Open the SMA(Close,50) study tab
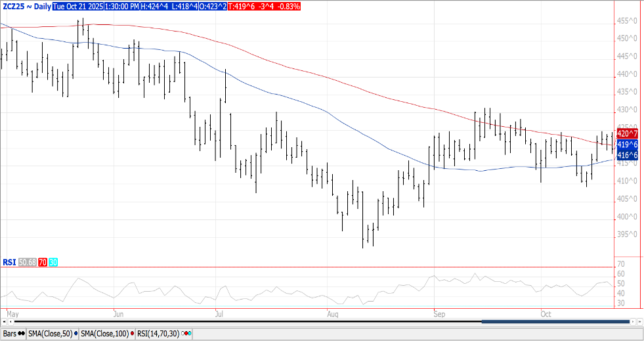The image size is (644, 341). click(x=50, y=334)
